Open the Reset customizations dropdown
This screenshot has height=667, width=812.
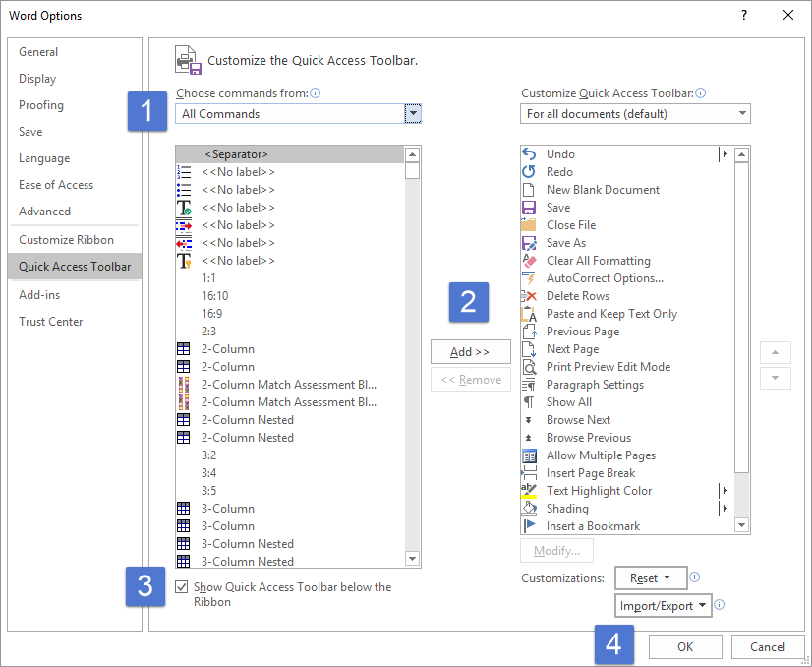tap(651, 577)
